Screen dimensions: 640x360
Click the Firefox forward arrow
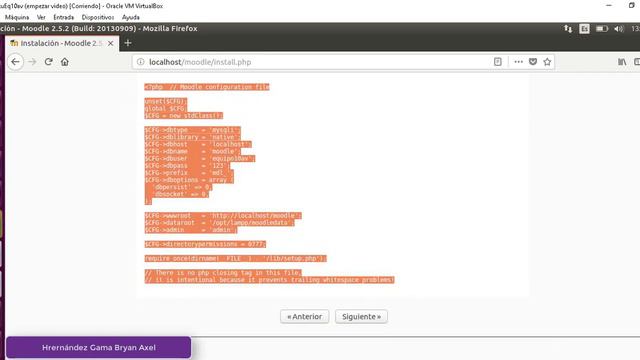click(x=33, y=62)
